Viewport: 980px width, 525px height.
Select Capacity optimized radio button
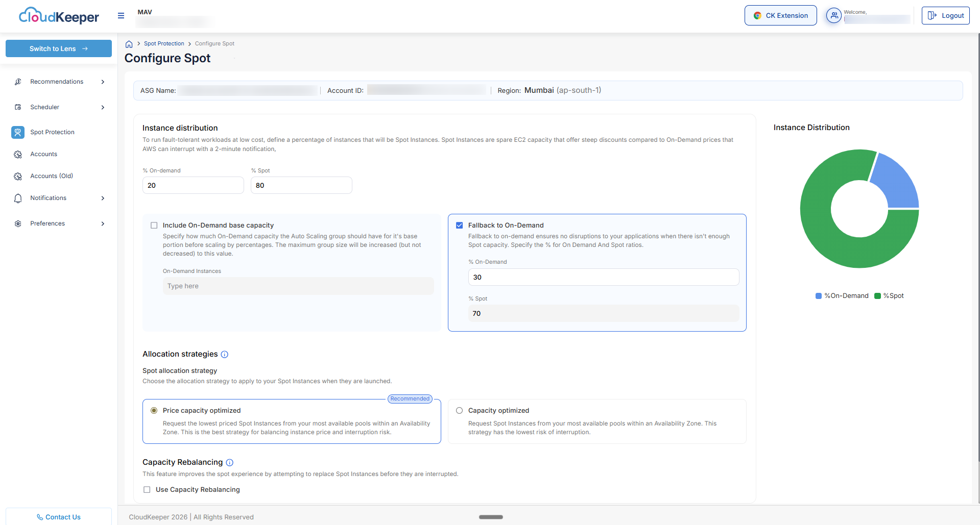tap(459, 411)
